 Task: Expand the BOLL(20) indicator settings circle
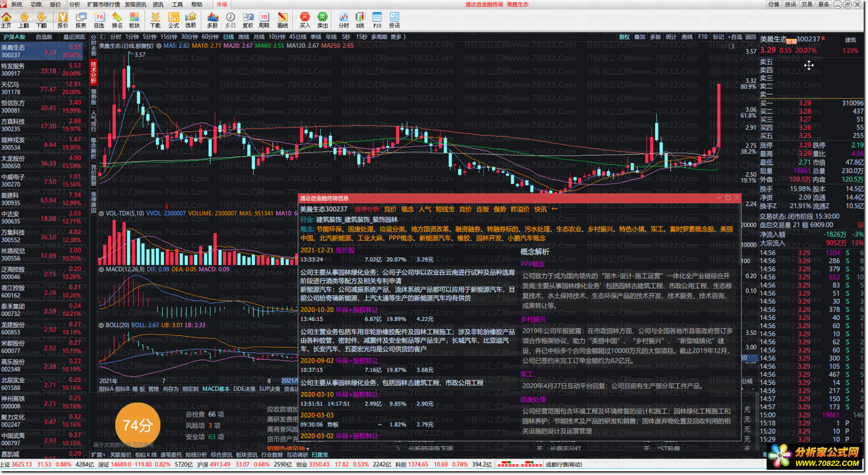tap(101, 325)
